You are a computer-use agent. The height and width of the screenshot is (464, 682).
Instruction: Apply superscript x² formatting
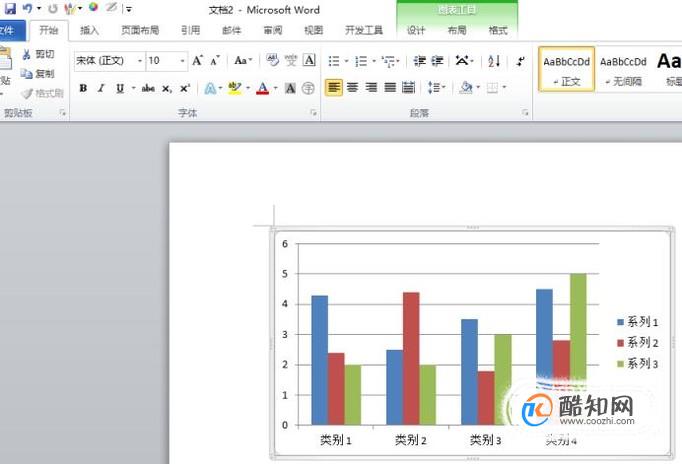pyautogui.click(x=185, y=88)
